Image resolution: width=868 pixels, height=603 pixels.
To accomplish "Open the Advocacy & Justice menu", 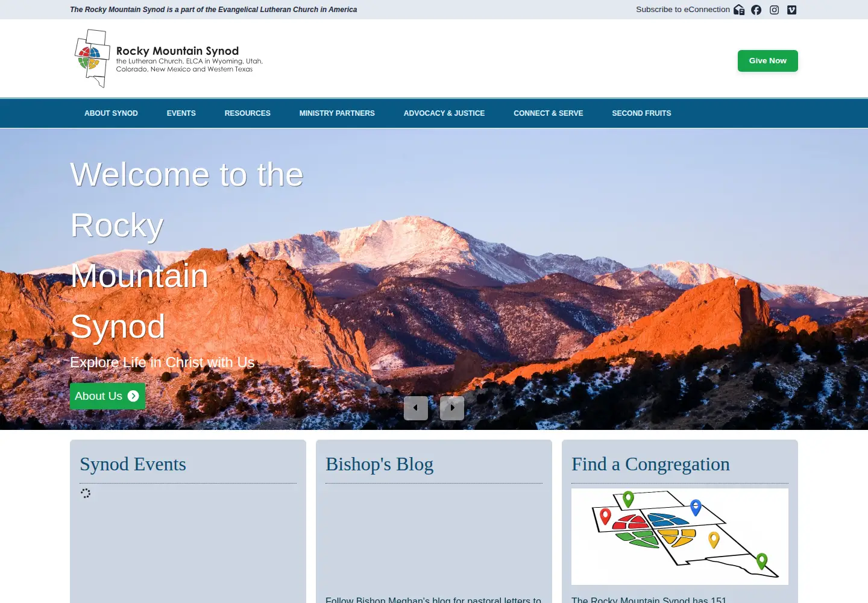I will [x=444, y=113].
